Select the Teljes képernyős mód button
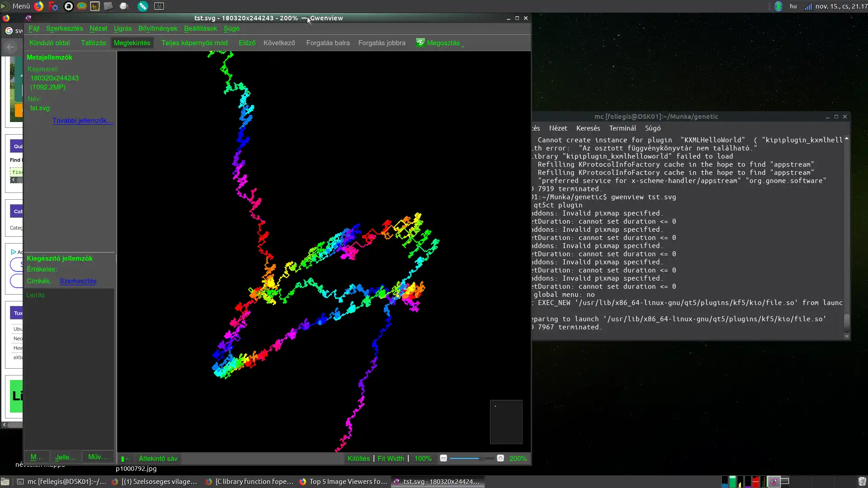Image resolution: width=868 pixels, height=488 pixels. tap(194, 42)
